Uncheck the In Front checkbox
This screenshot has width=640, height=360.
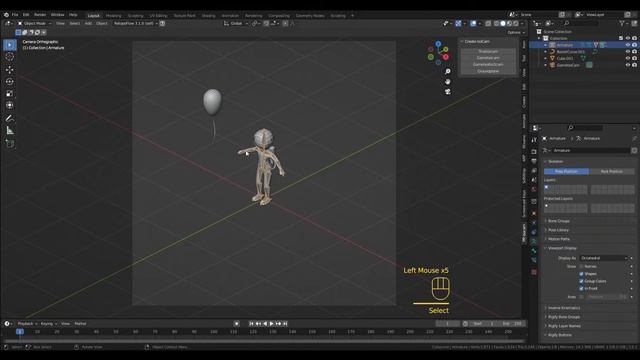click(581, 289)
